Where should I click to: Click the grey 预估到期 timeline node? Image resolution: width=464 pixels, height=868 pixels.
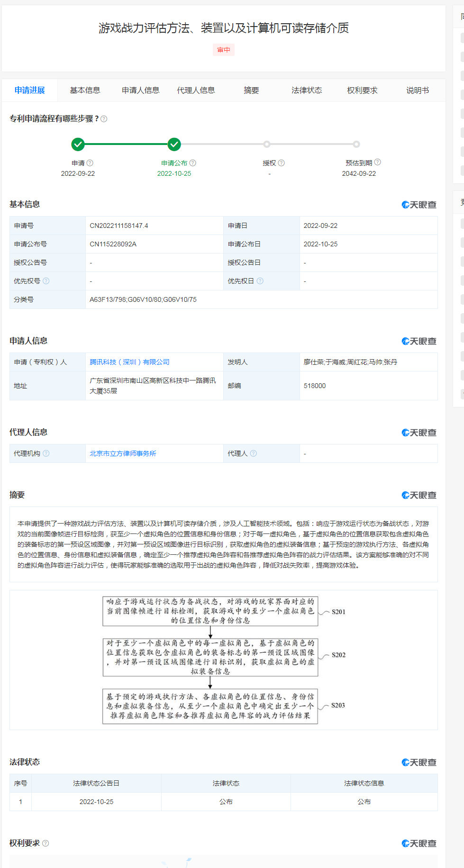(356, 144)
